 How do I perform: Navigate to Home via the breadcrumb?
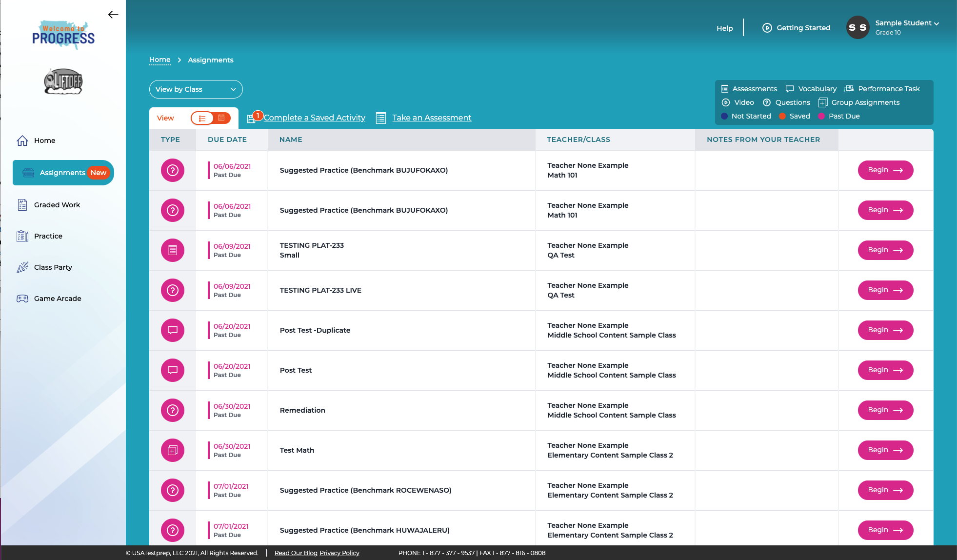pos(159,60)
